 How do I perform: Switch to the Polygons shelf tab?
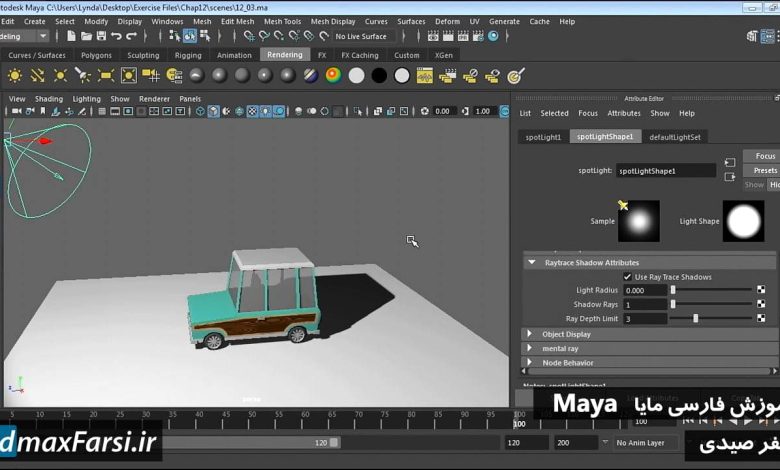click(97, 55)
